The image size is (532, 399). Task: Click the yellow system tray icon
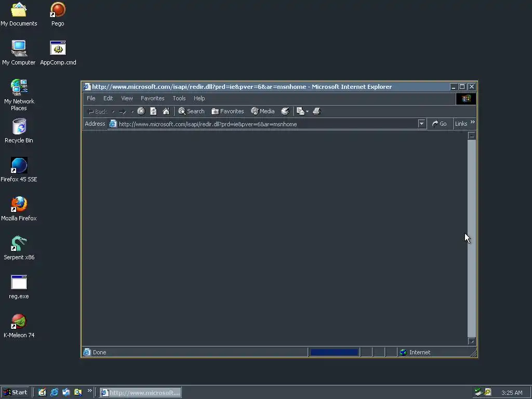(x=488, y=392)
